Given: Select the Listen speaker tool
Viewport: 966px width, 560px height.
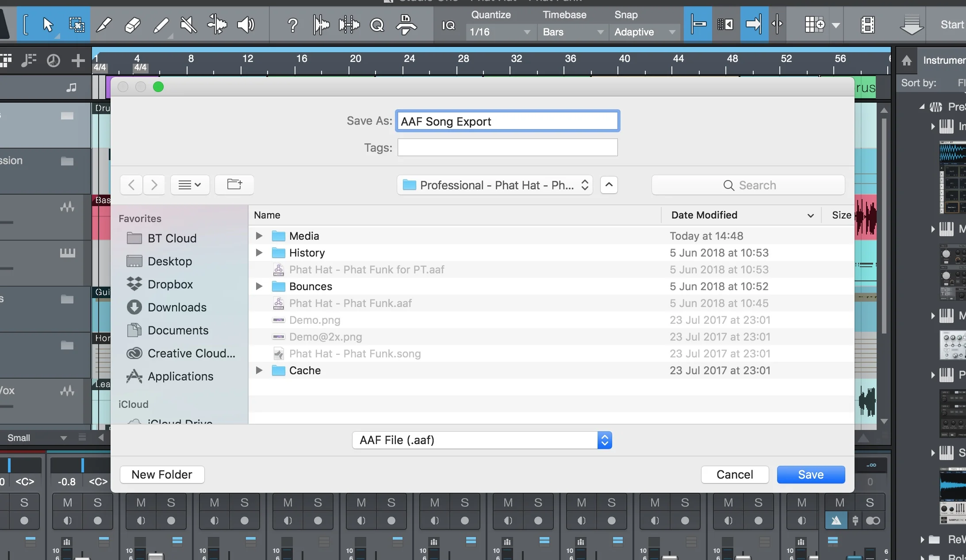Looking at the screenshot, I should 245,25.
